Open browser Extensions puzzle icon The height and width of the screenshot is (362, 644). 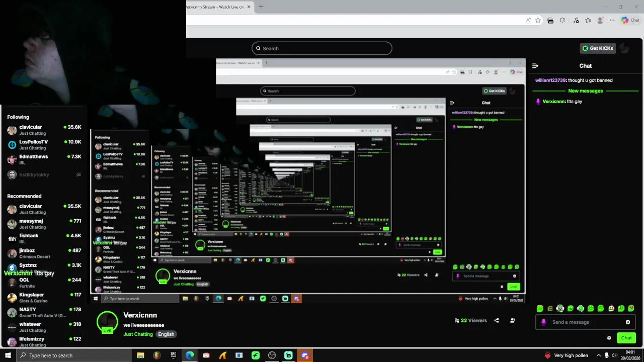coord(562,20)
